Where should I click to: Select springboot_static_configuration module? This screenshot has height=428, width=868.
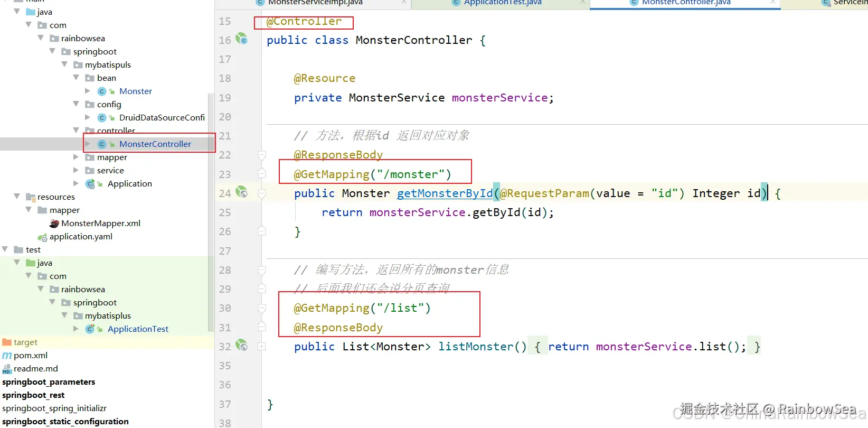[65, 421]
